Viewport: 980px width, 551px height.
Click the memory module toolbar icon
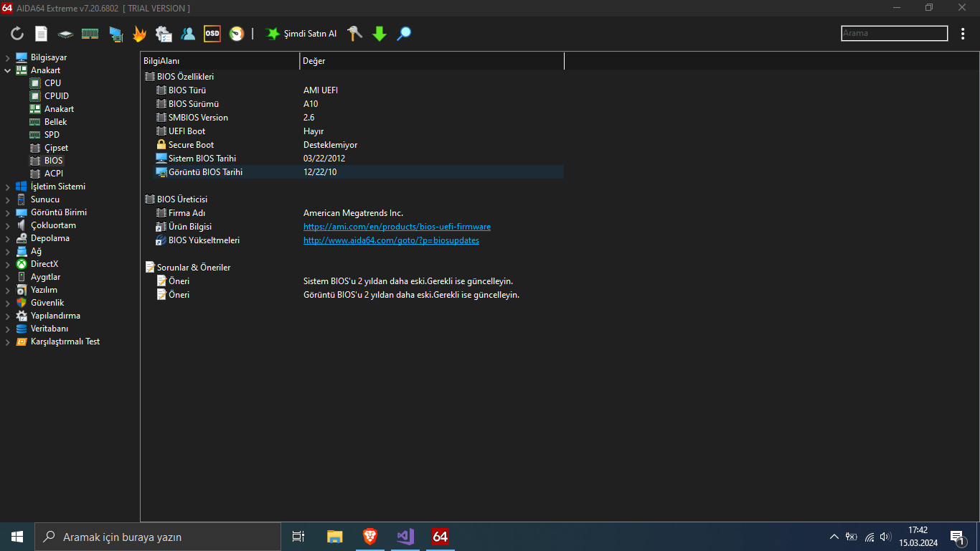pyautogui.click(x=90, y=34)
